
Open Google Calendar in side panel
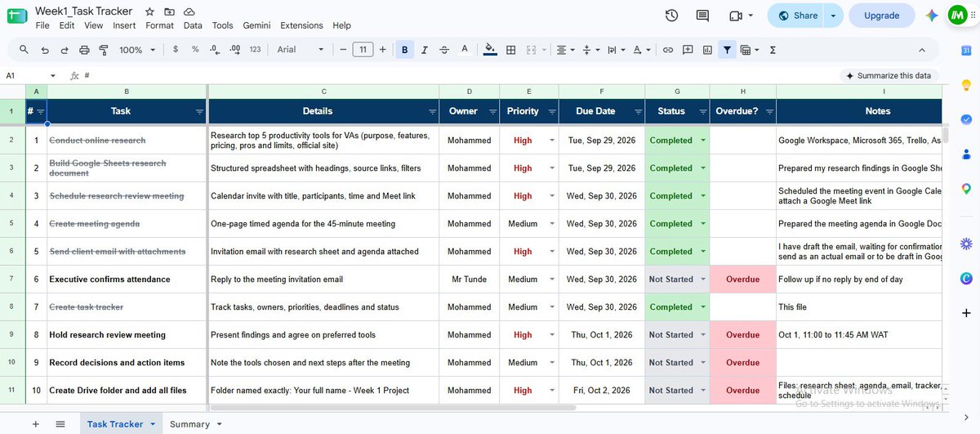point(966,51)
